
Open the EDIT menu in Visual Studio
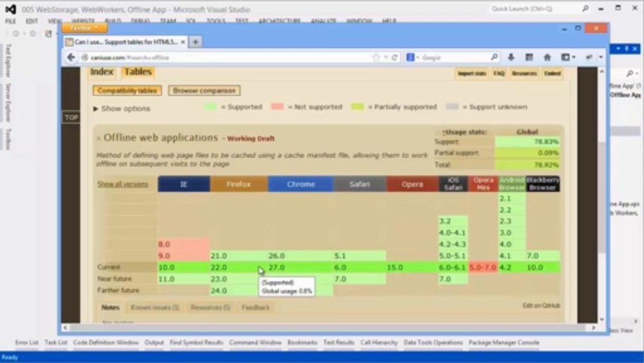pyautogui.click(x=32, y=21)
